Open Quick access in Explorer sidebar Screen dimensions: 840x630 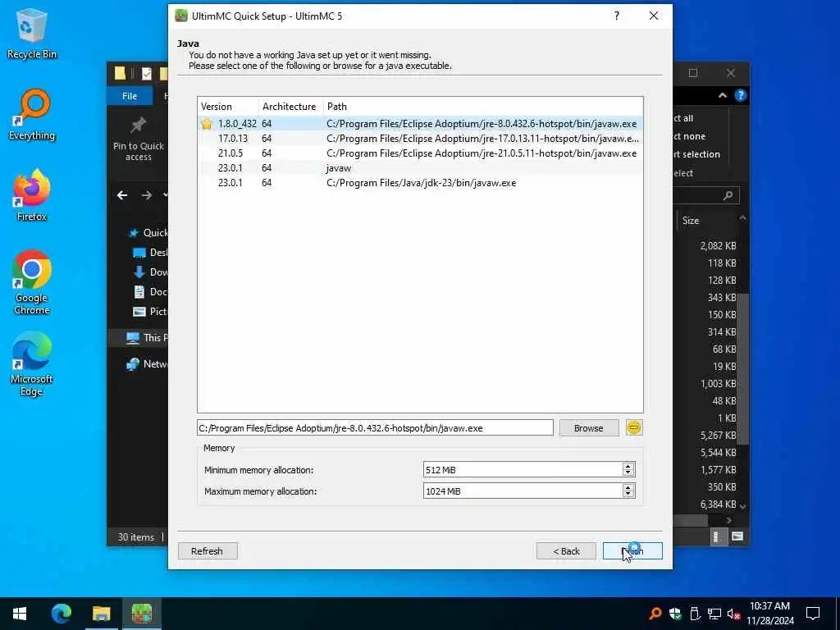149,232
